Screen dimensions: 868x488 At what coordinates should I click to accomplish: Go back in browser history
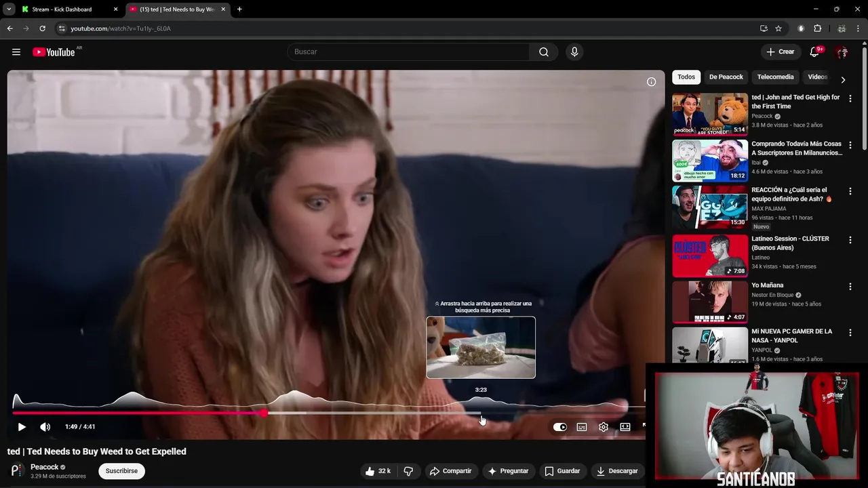click(x=9, y=28)
